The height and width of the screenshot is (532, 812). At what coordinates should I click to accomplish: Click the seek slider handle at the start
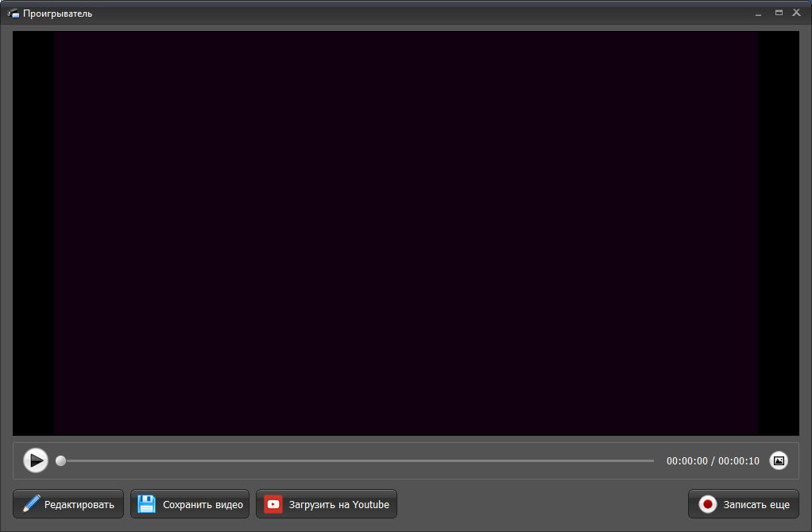point(60,460)
